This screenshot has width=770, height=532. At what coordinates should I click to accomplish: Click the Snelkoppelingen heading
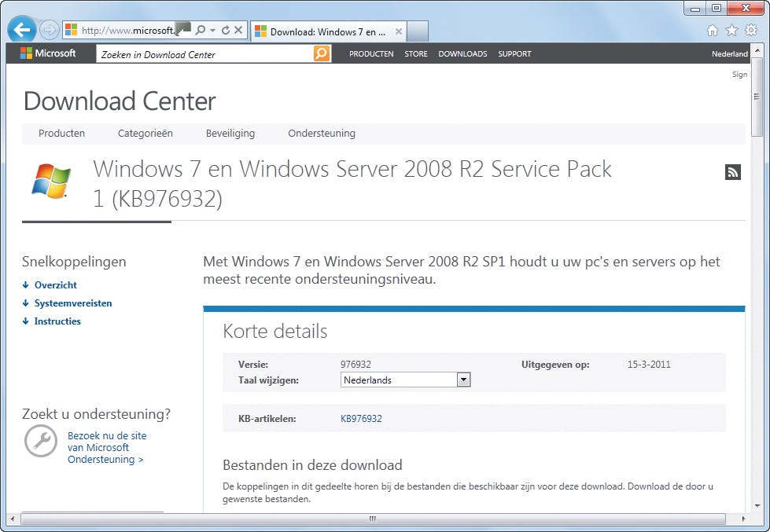tap(74, 262)
